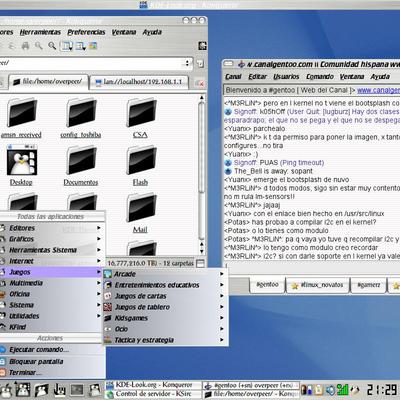Open Konqueror's Ventana menu
This screenshot has height=400, width=400.
124,32
